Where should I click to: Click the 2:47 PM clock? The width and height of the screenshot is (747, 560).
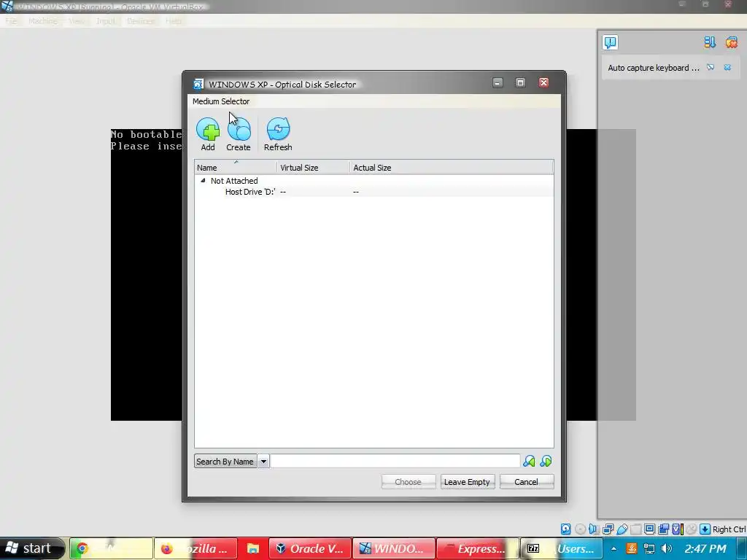(705, 548)
